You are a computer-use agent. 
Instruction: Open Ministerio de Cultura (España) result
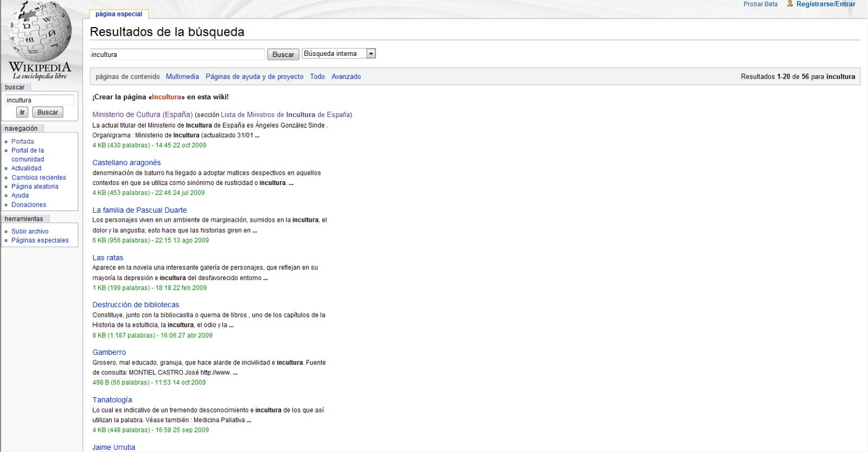[143, 114]
